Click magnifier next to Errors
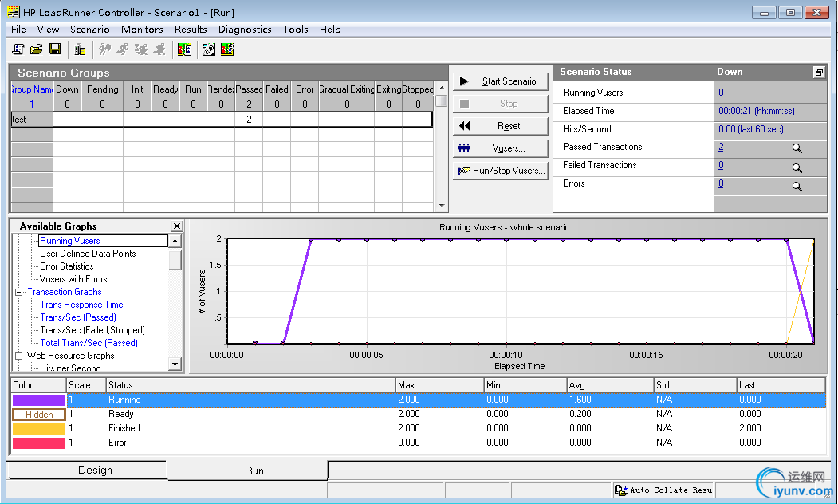Image resolution: width=838 pixels, height=504 pixels. (x=797, y=187)
